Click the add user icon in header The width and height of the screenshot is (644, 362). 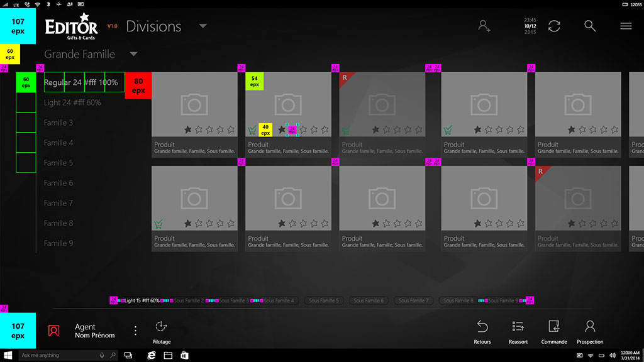tap(484, 26)
